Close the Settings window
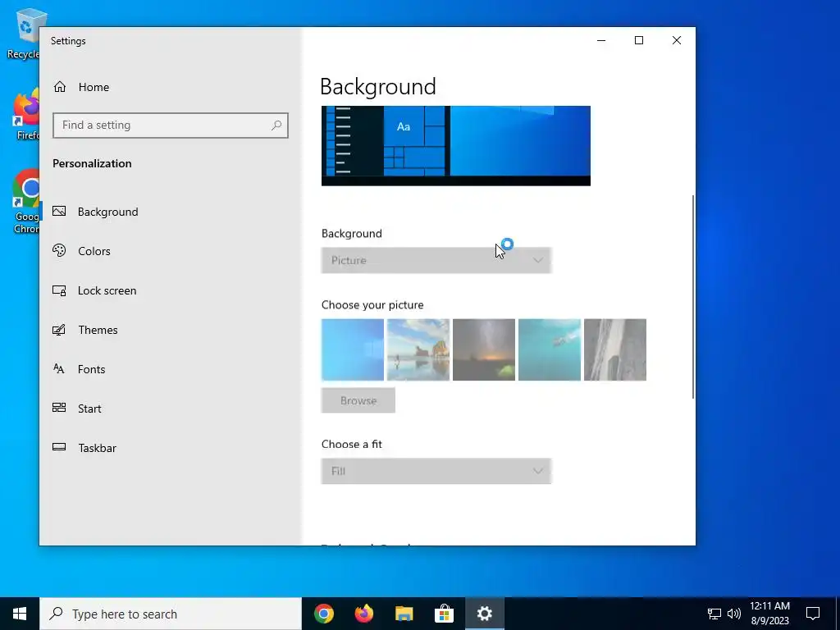Image resolution: width=840 pixels, height=630 pixels. pyautogui.click(x=677, y=40)
